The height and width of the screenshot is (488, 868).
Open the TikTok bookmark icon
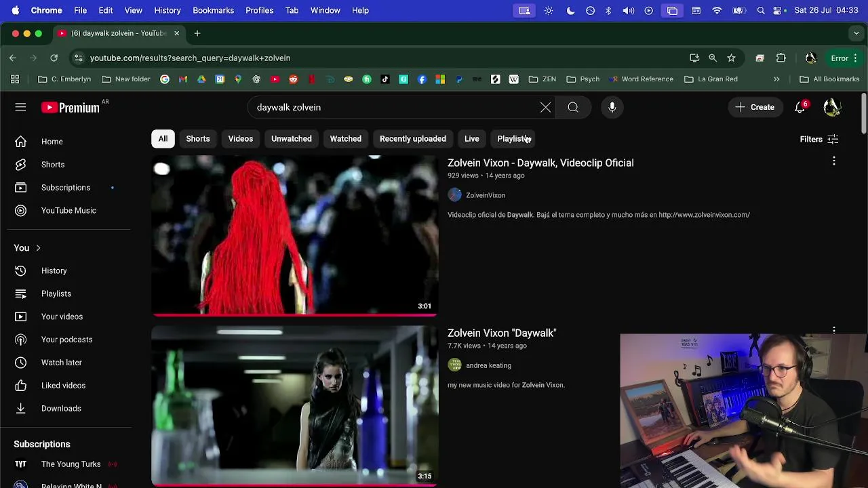click(x=385, y=79)
